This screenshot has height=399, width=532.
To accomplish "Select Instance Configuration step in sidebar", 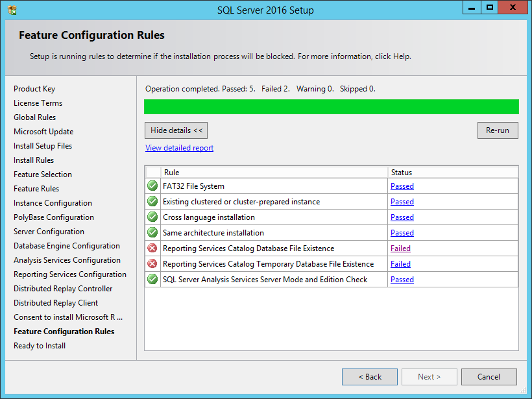I will [53, 203].
